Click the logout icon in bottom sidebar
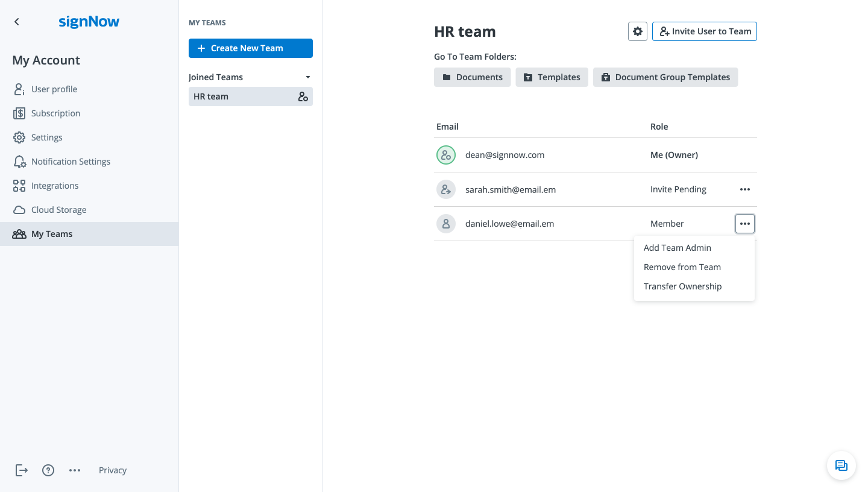Screen dimensions: 868x492 coord(22,470)
